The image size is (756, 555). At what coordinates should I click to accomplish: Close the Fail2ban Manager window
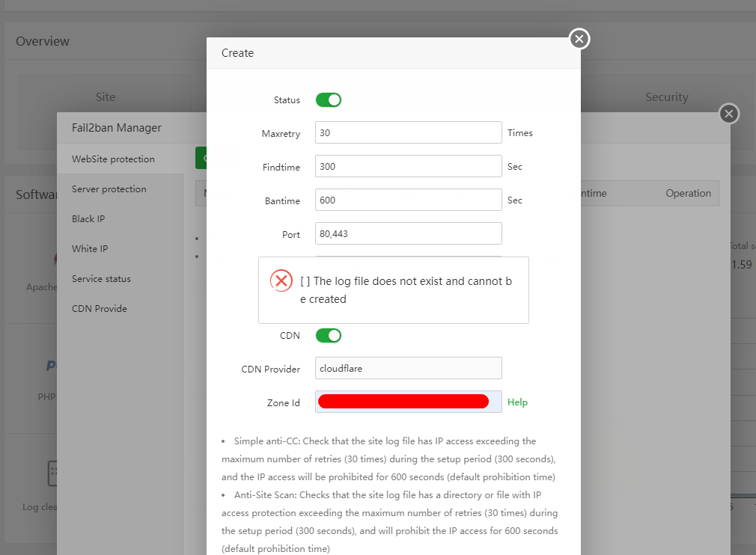(728, 114)
